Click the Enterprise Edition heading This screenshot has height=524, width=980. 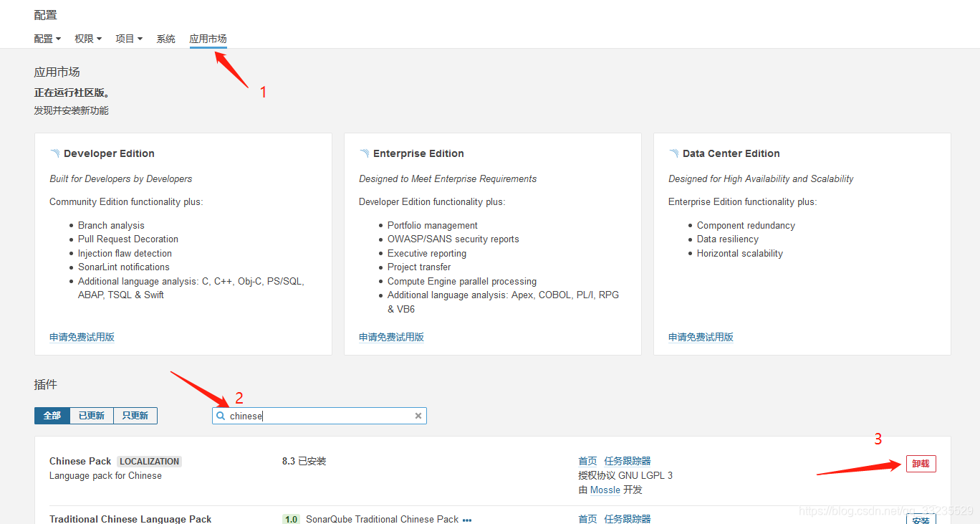418,153
